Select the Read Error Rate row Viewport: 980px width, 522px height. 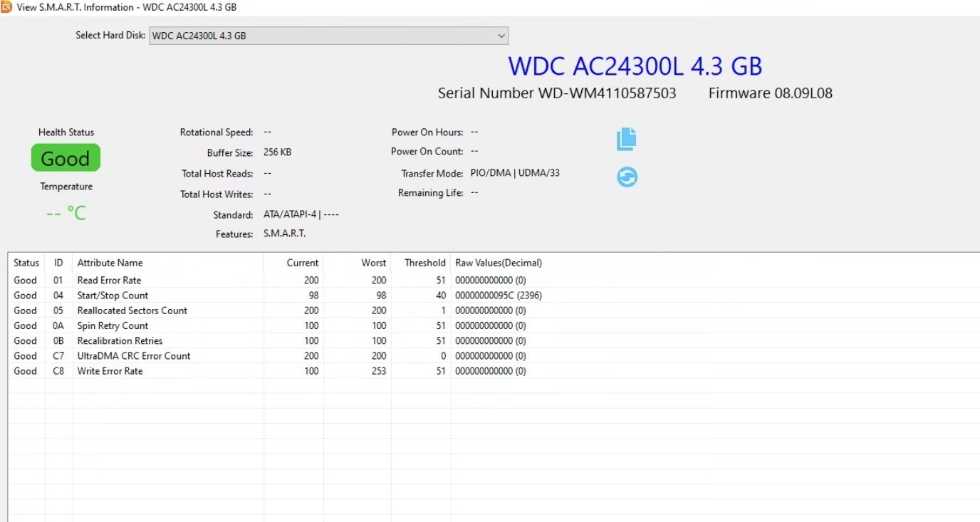(x=494, y=281)
